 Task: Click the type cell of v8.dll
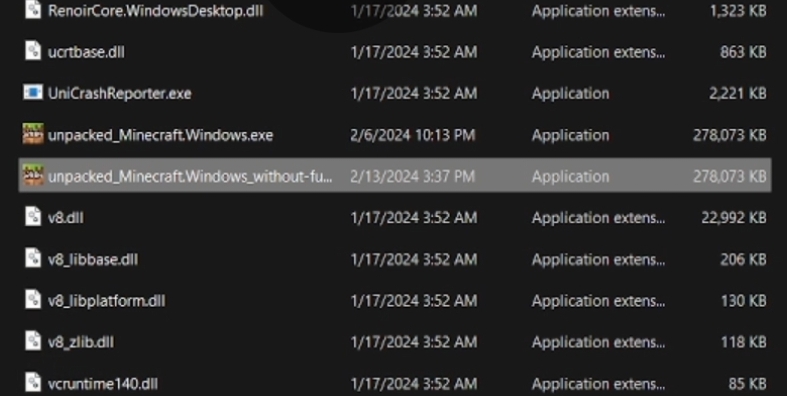click(599, 218)
